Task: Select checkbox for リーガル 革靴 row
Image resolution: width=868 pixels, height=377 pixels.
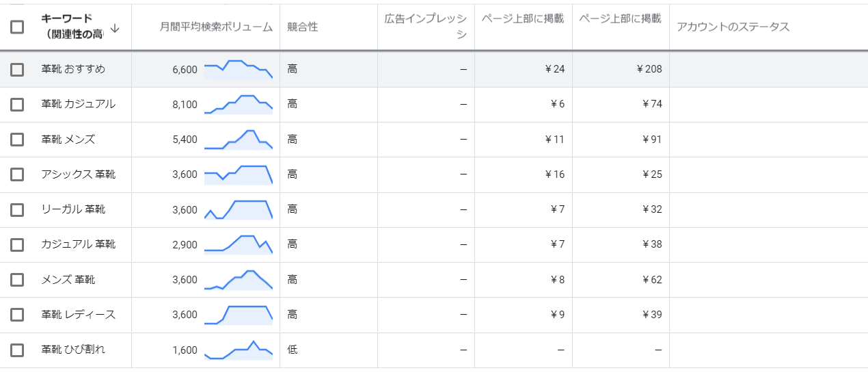Action: click(17, 209)
